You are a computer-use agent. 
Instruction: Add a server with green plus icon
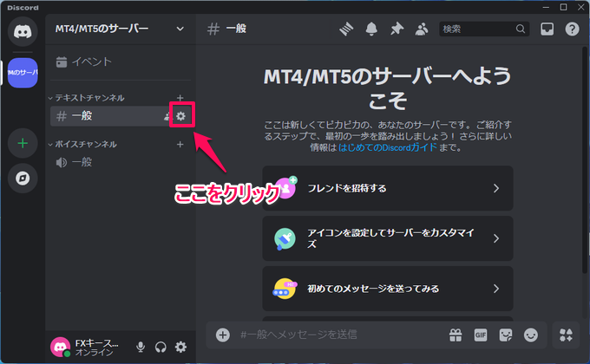pyautogui.click(x=23, y=143)
